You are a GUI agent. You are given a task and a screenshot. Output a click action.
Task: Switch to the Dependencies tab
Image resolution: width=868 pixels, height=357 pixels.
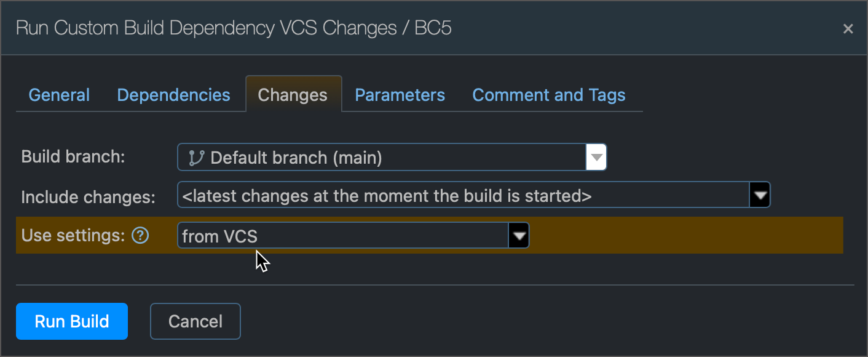coord(173,95)
